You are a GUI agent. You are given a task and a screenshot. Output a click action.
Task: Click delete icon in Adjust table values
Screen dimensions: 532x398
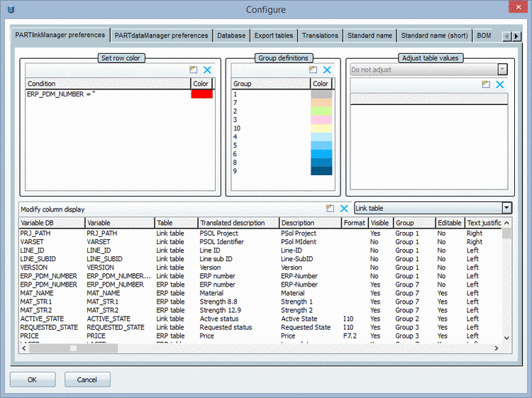(500, 84)
